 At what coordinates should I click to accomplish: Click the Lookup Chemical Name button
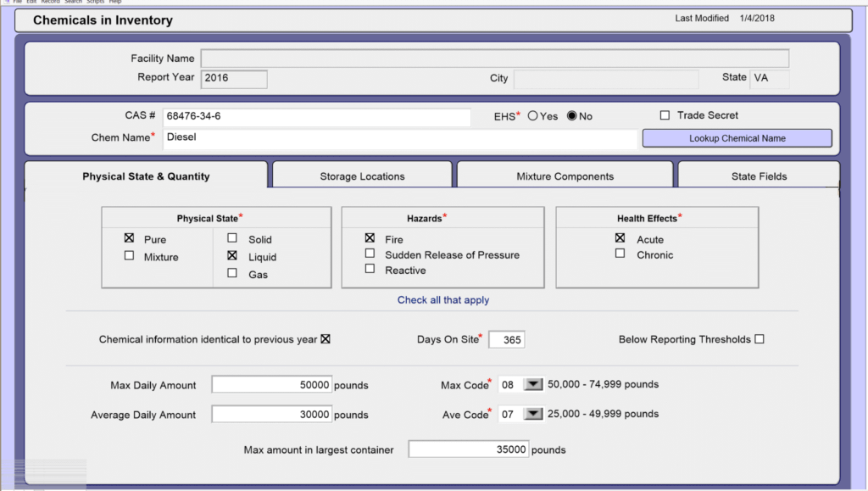point(737,138)
